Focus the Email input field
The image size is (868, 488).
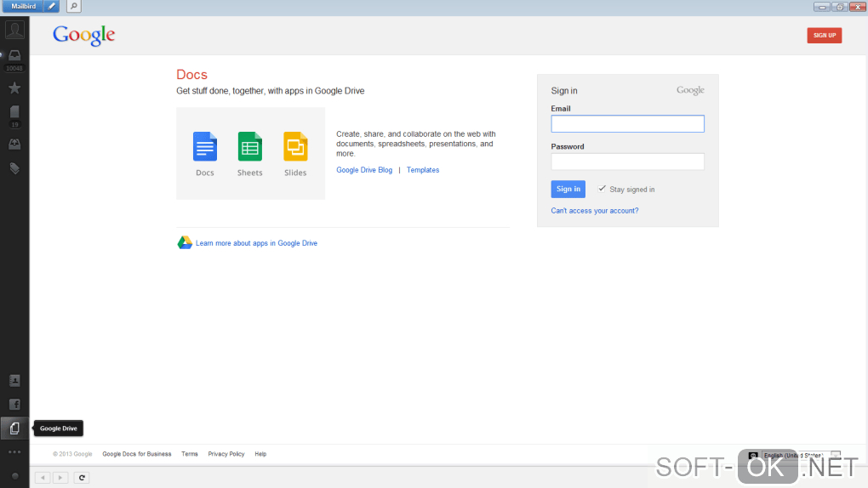[x=628, y=124]
